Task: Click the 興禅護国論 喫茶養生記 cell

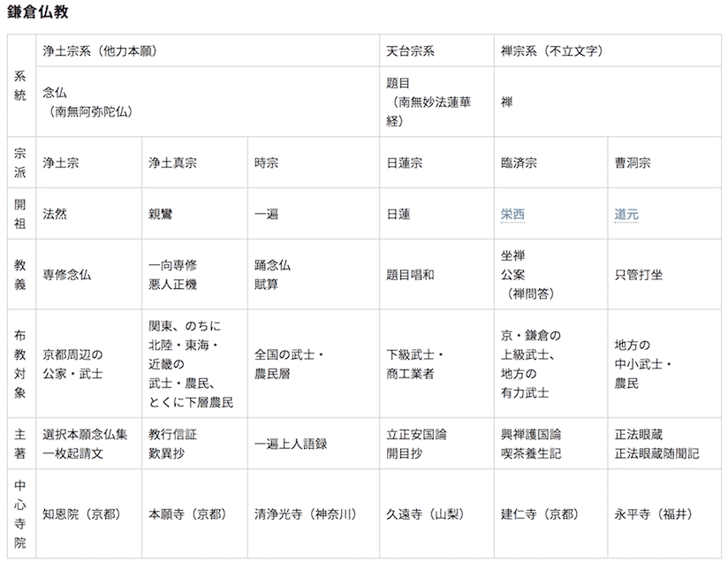Action: pos(550,444)
